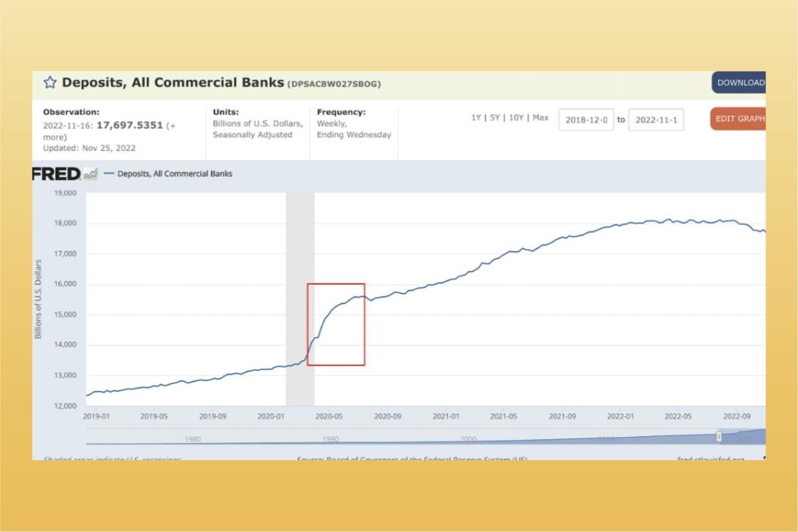Click the 16,000 y-axis label
The width and height of the screenshot is (798, 532).
(65, 284)
